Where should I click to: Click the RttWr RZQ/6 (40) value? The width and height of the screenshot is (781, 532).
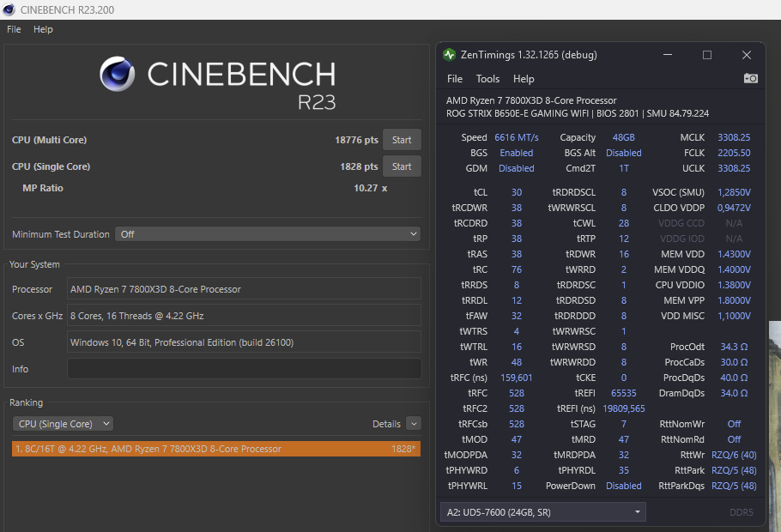[734, 455]
